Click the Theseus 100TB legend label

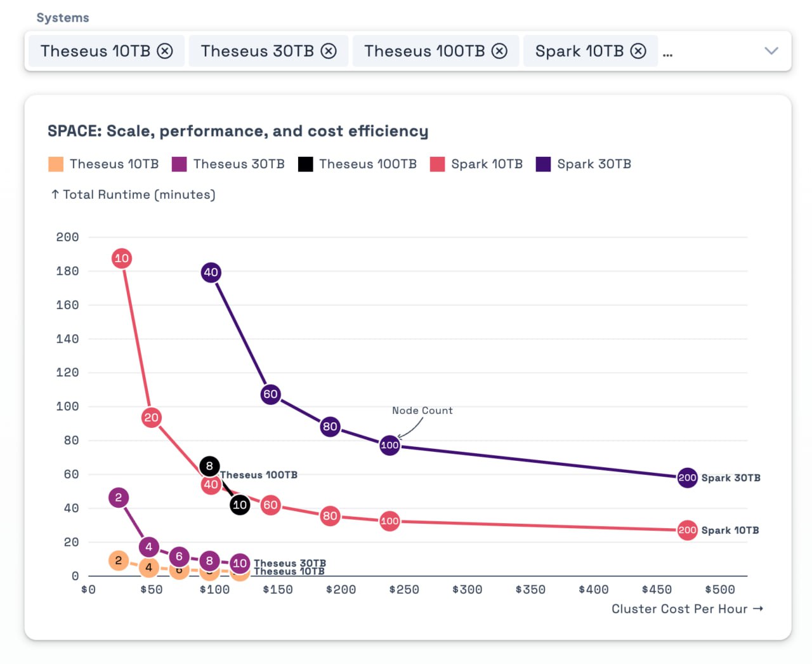(368, 164)
